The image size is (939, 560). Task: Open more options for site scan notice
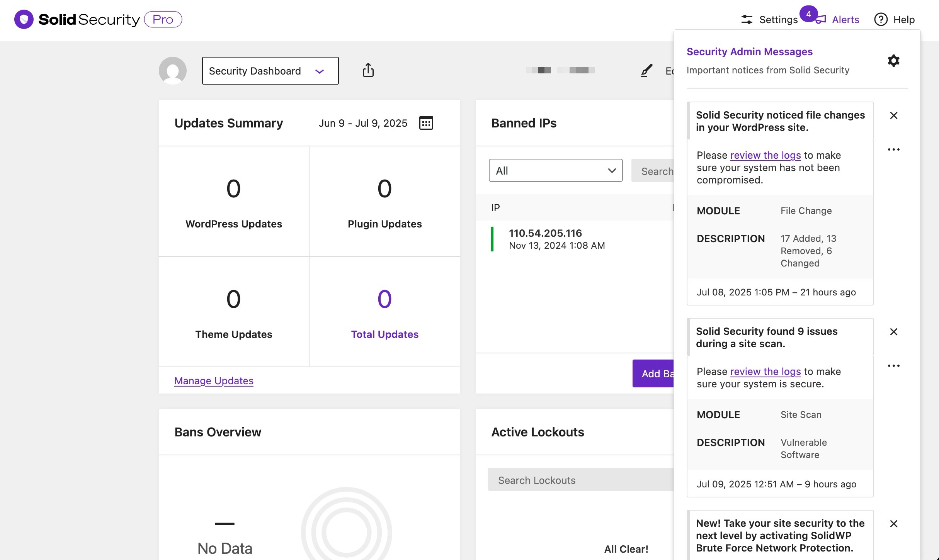coord(893,366)
